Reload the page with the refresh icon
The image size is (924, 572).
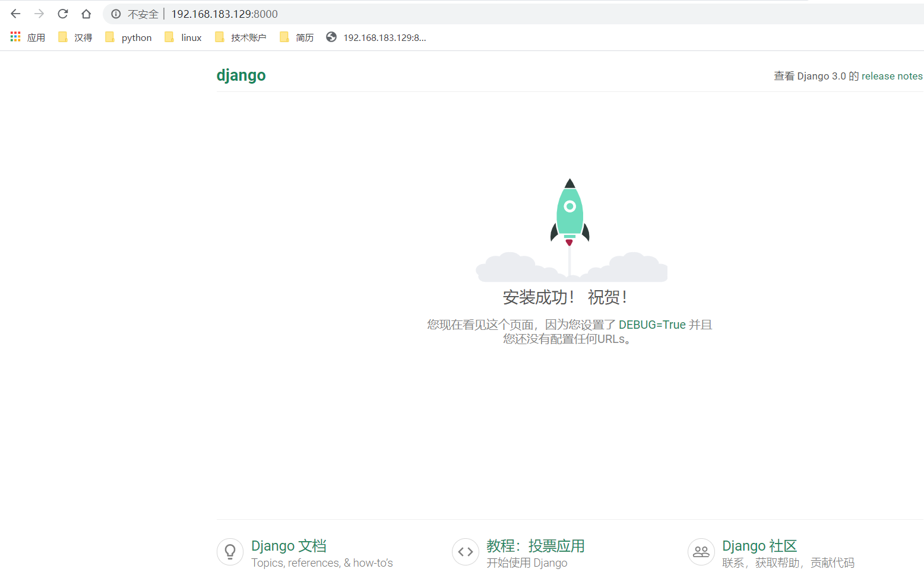(63, 14)
